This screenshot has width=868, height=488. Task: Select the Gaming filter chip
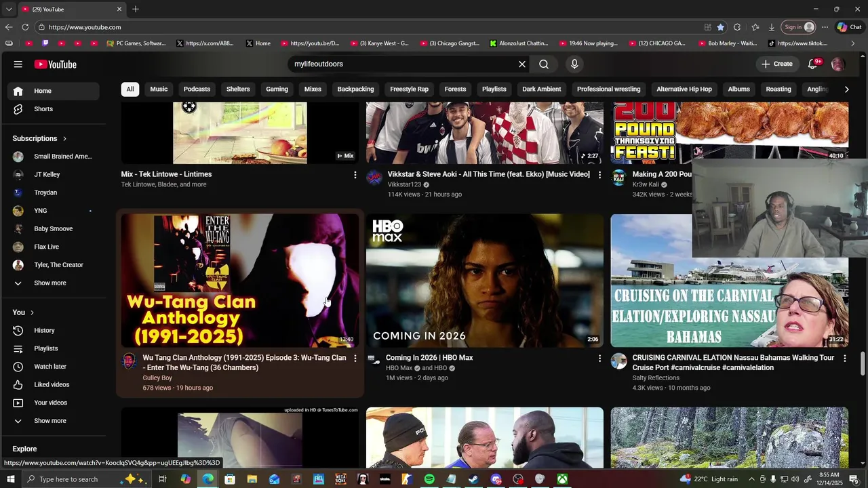coord(277,89)
